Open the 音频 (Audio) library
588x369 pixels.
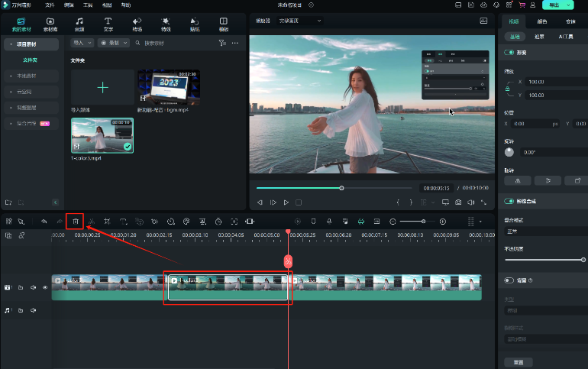click(79, 24)
